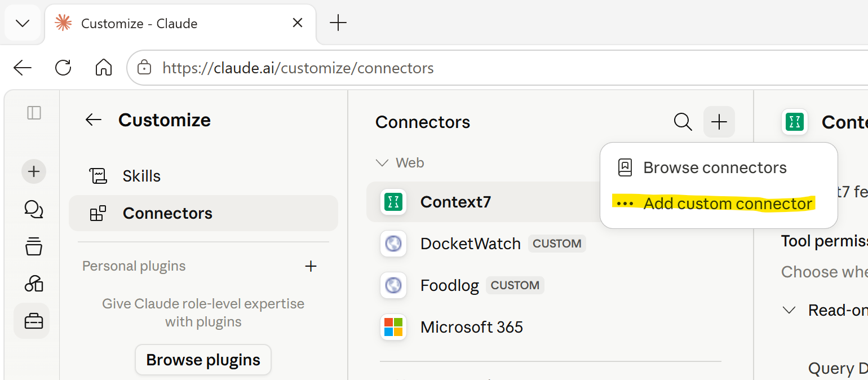Click the Microsoft 365 logo icon
The image size is (868, 380).
coord(393,327)
